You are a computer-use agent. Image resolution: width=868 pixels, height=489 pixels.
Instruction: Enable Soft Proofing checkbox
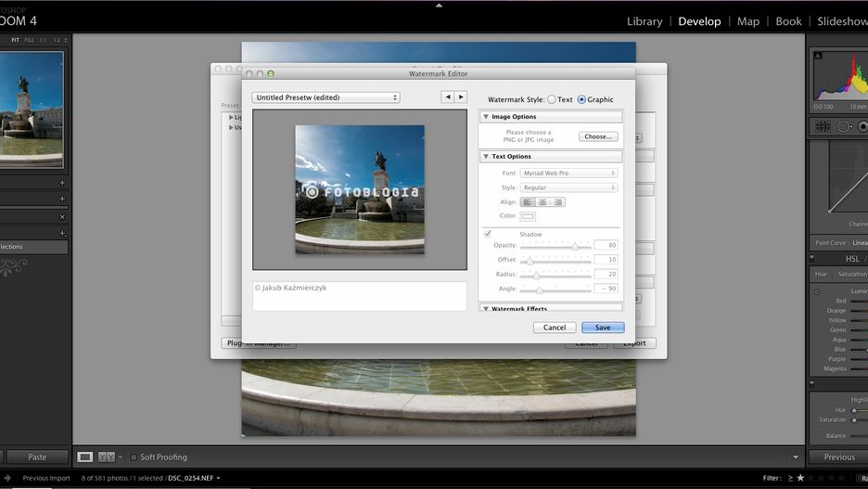134,457
